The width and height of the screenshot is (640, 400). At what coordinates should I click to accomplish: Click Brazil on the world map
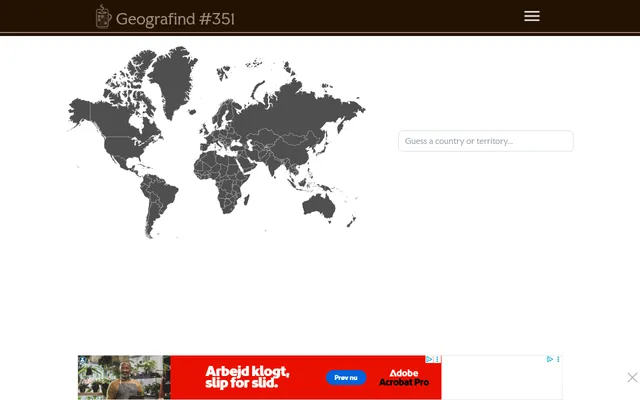[x=163, y=194]
